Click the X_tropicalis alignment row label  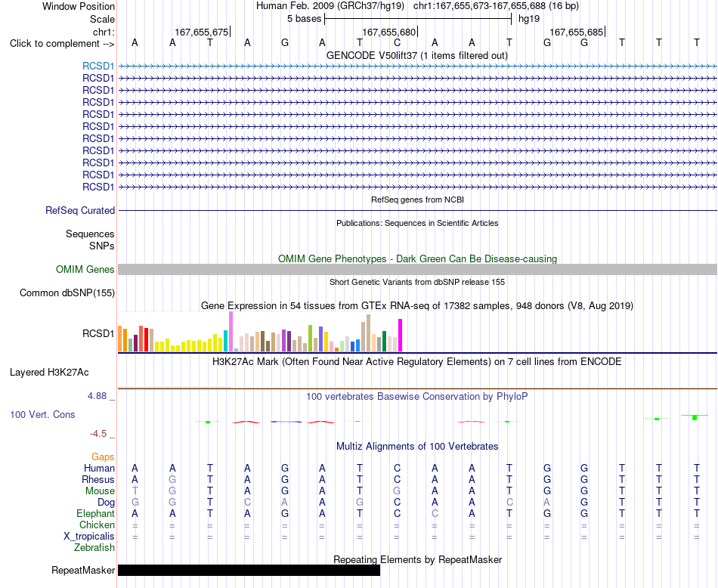(x=89, y=537)
